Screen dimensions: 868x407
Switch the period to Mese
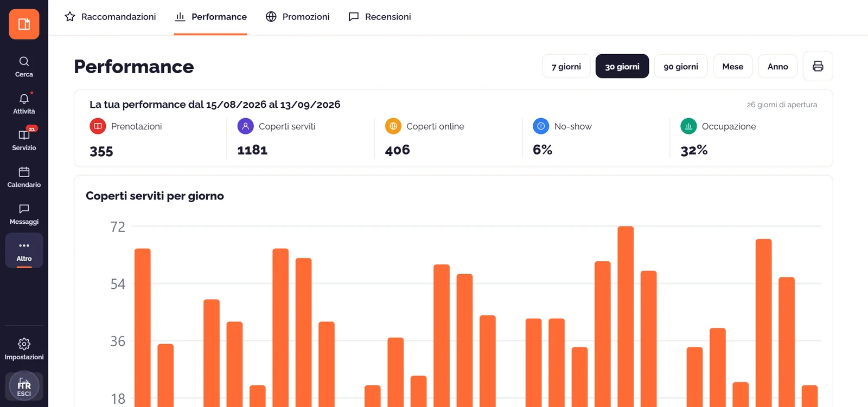[733, 66]
